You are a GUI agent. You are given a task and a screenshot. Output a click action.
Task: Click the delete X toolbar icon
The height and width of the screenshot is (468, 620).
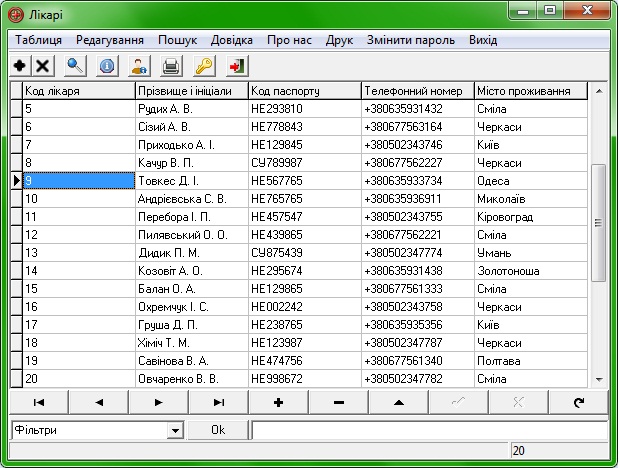click(x=43, y=66)
